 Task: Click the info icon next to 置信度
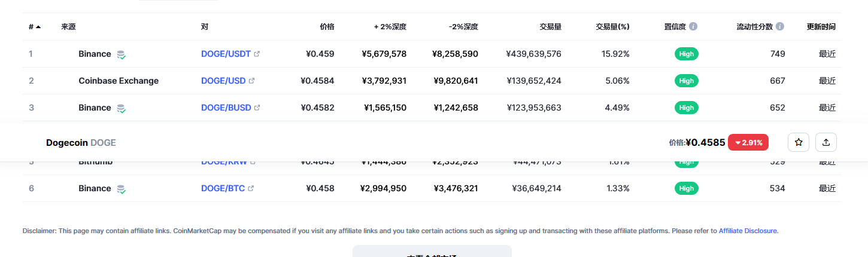pos(693,27)
